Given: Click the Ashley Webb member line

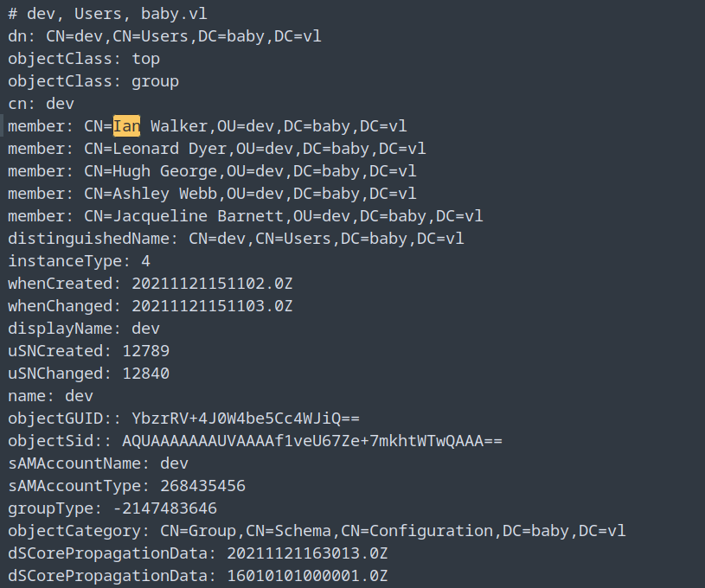Looking at the screenshot, I should [x=212, y=194].
